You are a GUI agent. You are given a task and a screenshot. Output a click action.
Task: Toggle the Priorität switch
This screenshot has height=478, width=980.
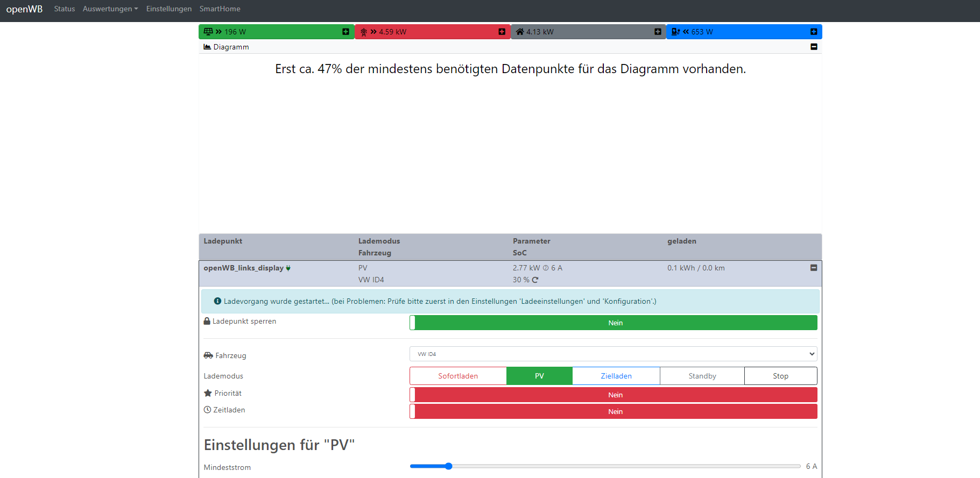(x=613, y=395)
